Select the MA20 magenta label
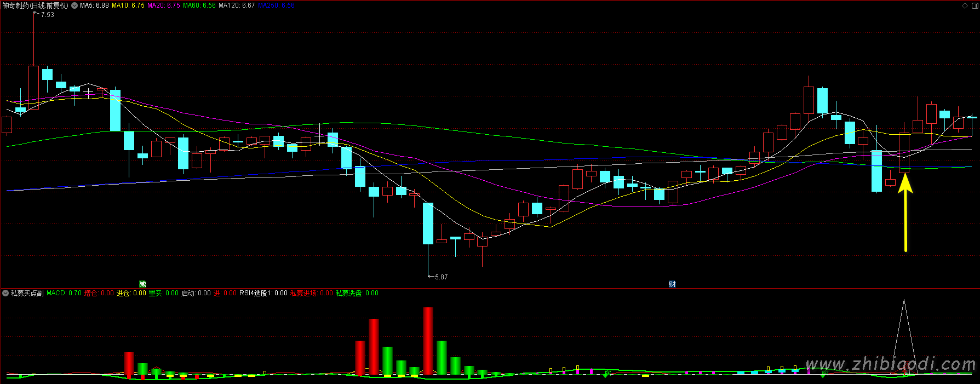 point(163,5)
